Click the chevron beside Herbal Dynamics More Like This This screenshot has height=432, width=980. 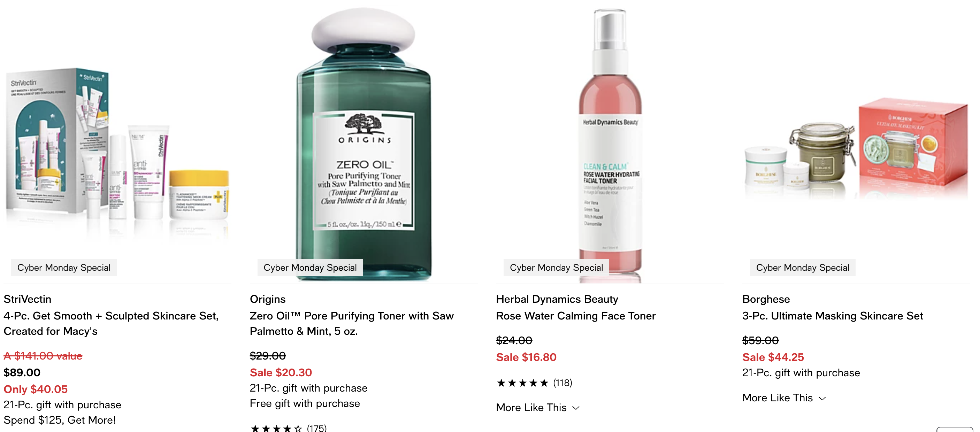[576, 408]
